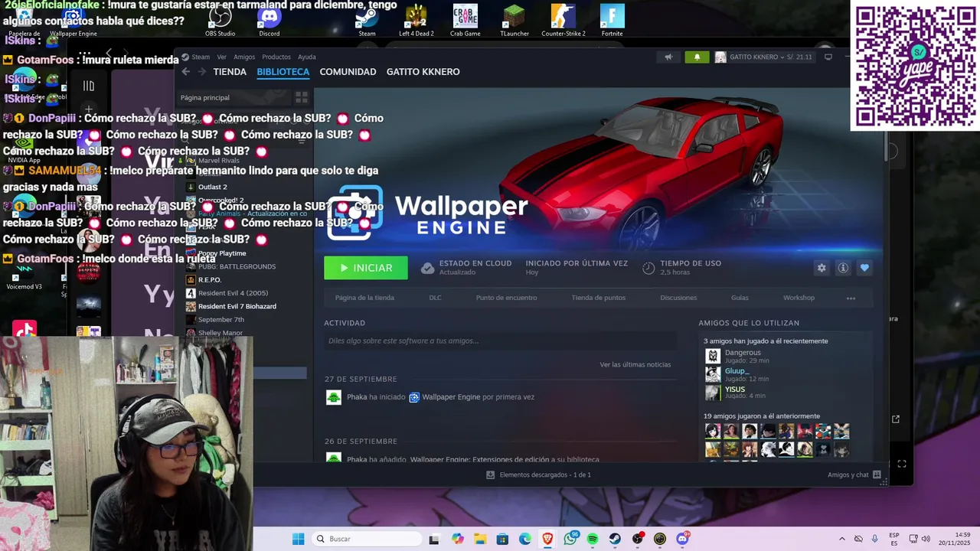980x551 pixels.
Task: Open Discord desktop shortcut
Action: coord(269,20)
